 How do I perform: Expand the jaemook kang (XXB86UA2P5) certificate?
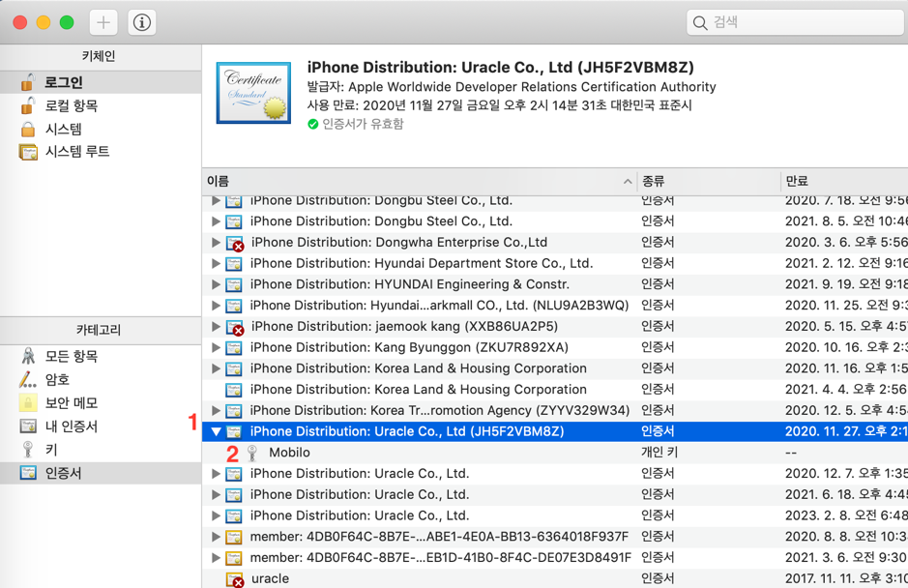[x=216, y=327]
